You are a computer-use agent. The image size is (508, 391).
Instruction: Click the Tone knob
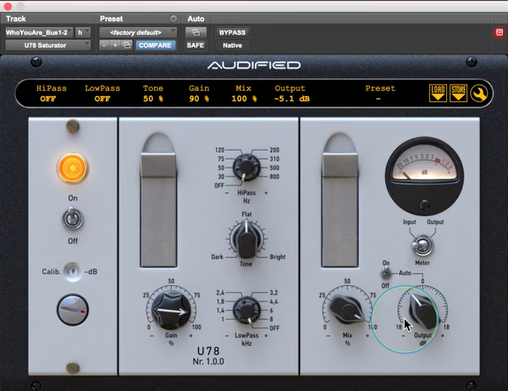pos(246,239)
